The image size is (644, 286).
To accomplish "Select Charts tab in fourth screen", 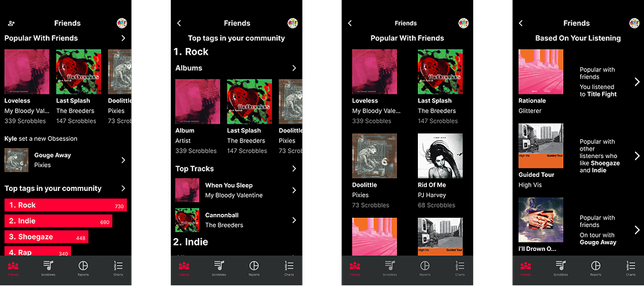I will 631,268.
